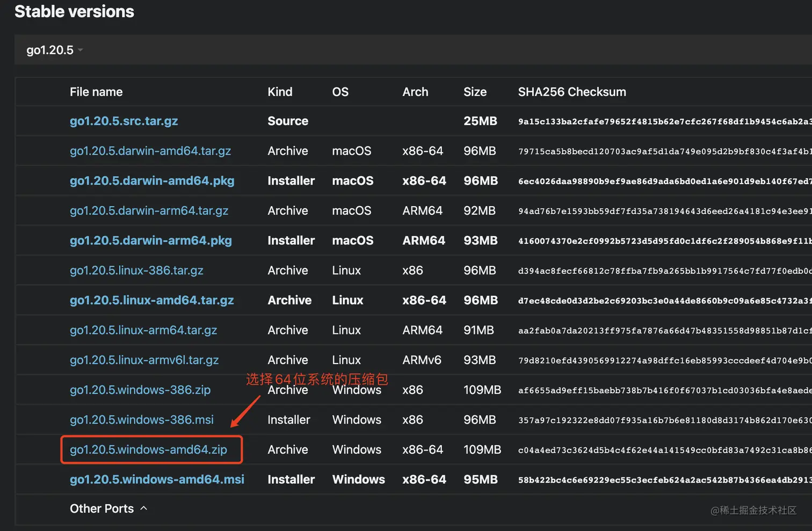Download go1.20.5.darwin-arm64.tar.gz
This screenshot has width=812, height=531.
pos(149,210)
